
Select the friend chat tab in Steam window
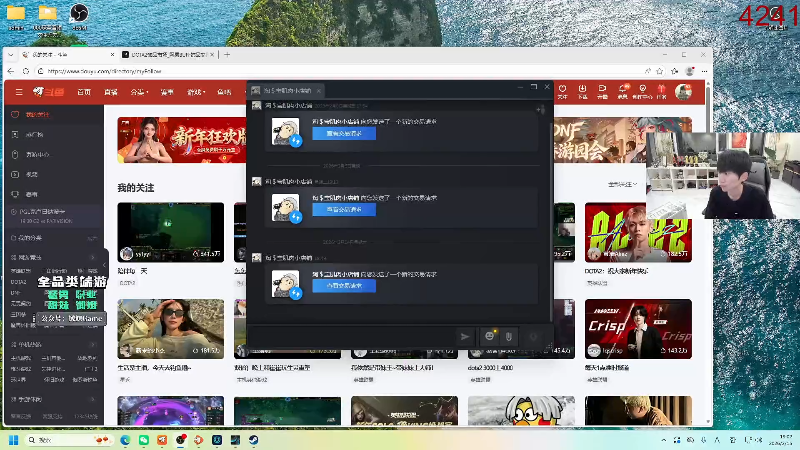(286, 90)
